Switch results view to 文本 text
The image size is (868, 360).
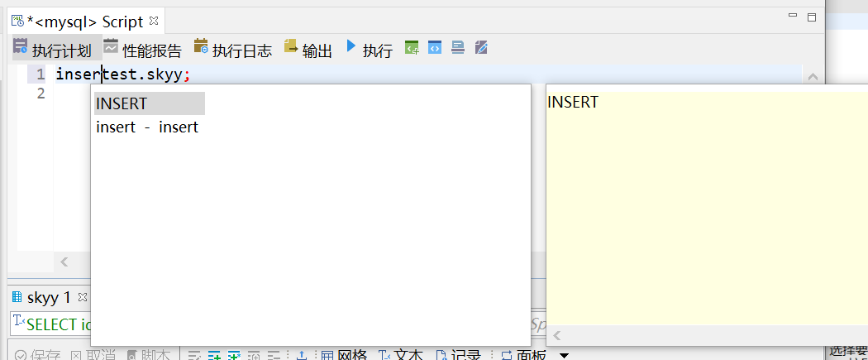tap(402, 355)
